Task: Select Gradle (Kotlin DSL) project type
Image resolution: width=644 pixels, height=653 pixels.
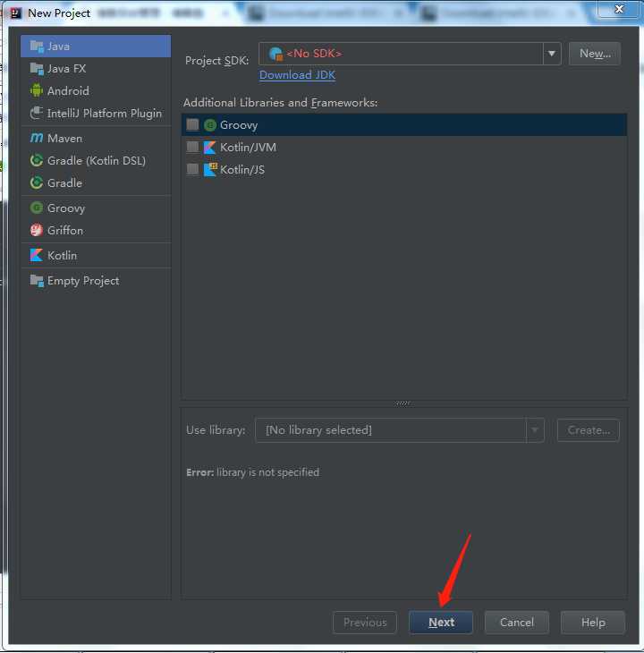Action: pyautogui.click(x=96, y=160)
